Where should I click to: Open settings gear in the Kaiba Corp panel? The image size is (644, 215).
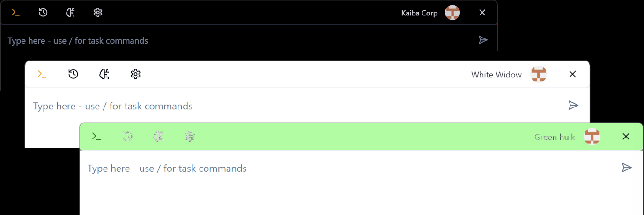pos(98,13)
